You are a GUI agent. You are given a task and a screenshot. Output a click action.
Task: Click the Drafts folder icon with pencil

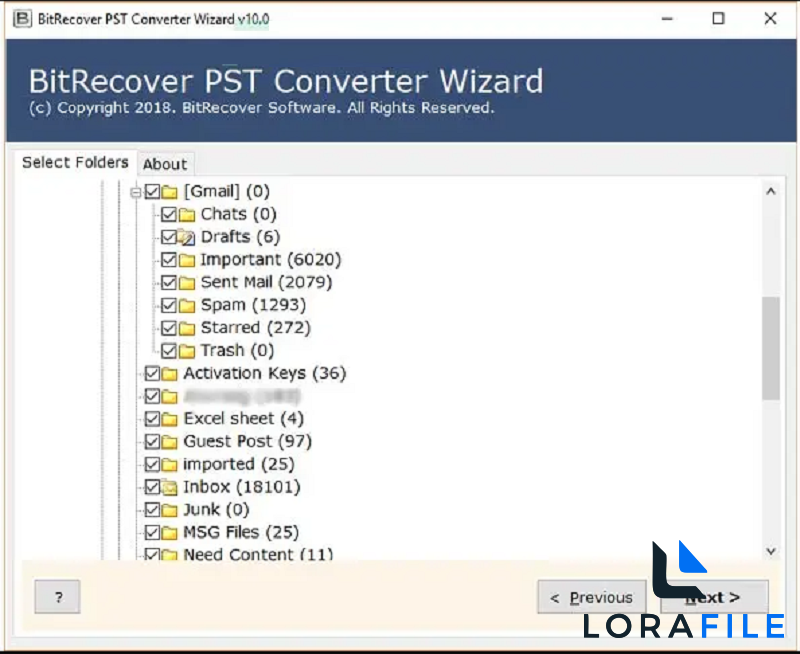point(187,237)
